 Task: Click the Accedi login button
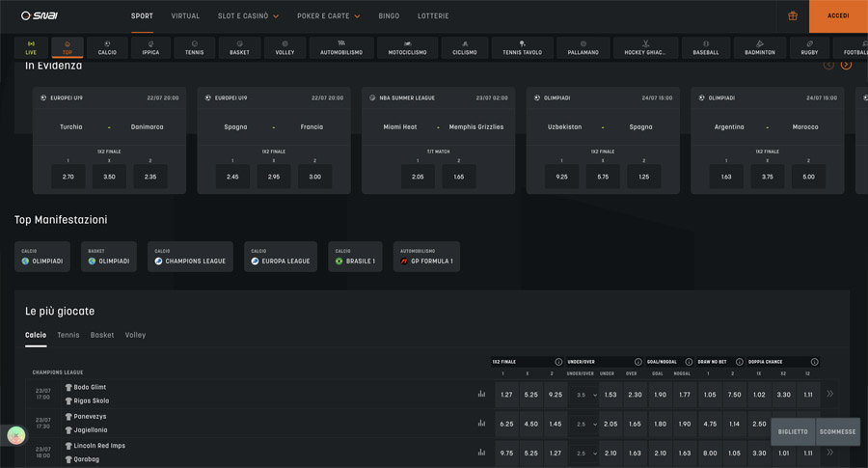tap(838, 16)
